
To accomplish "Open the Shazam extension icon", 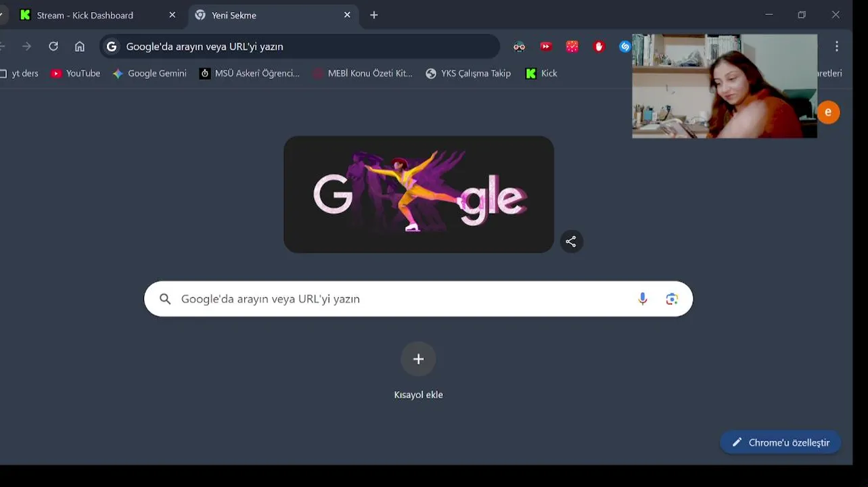I will pos(625,47).
